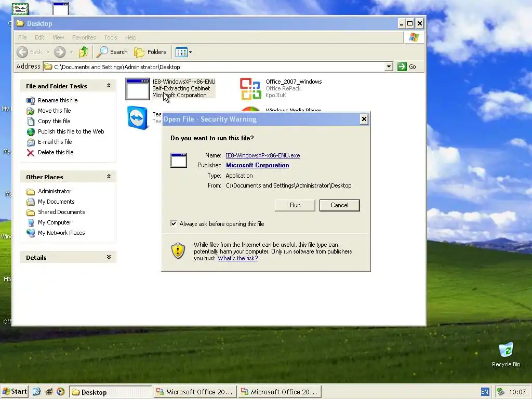Screen dimensions: 532x399
Task: Go up one folder level icon
Action: click(84, 52)
